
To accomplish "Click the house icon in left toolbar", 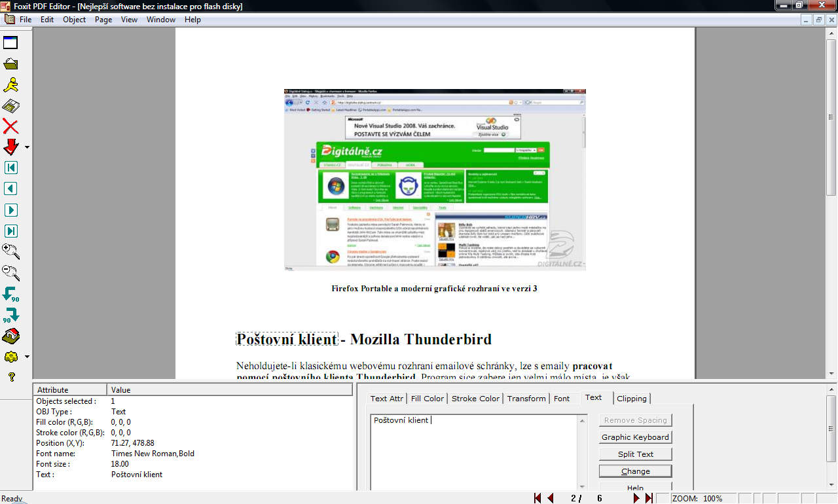I will click(x=10, y=336).
